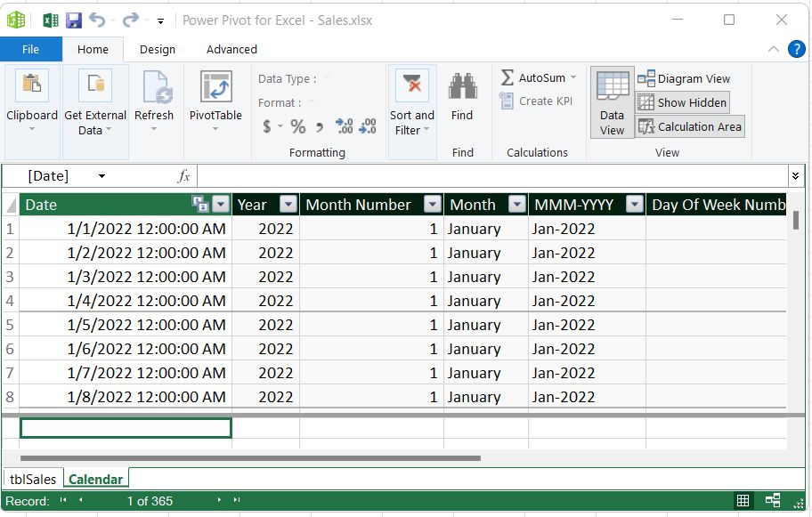Click horizontal scrollbar thumb
This screenshot has height=517, width=812.
tap(250, 458)
